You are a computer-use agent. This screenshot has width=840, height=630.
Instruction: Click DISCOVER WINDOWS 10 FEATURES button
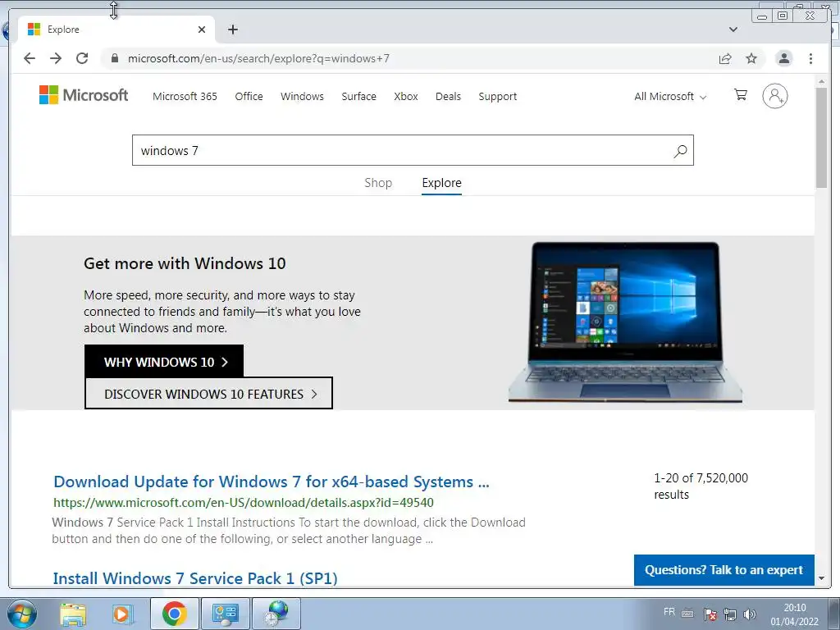208,393
